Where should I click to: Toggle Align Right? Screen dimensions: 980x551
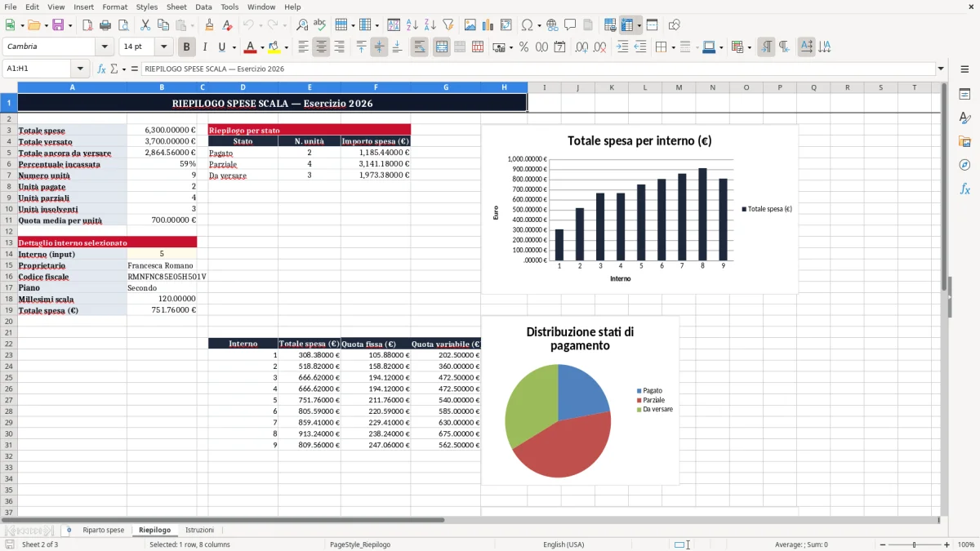pos(339,47)
